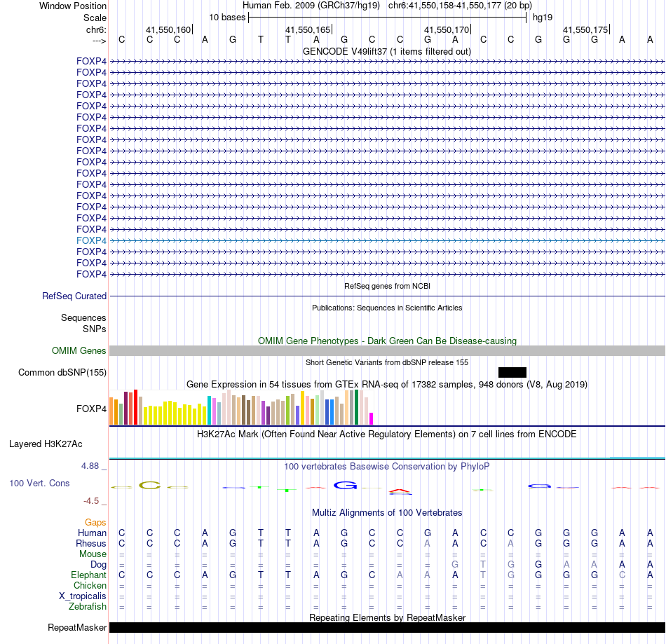This screenshot has height=644, width=666.
Task: Click the black RepeatMasker element bar
Action: pos(387,627)
